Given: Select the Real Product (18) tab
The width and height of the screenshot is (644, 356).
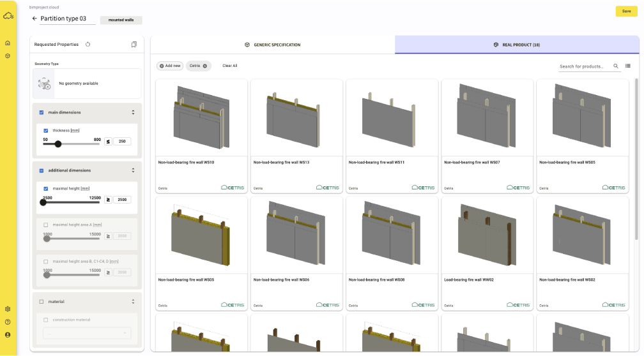Looking at the screenshot, I should (517, 45).
